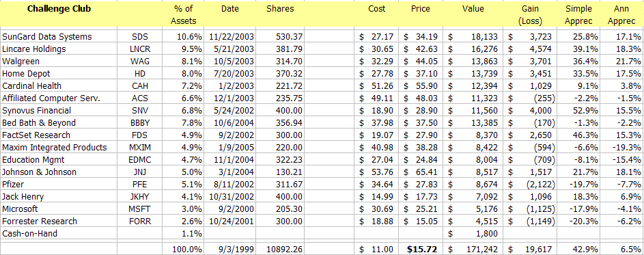Select ticker symbol MXIM
The height and width of the screenshot is (255, 644).
click(140, 147)
